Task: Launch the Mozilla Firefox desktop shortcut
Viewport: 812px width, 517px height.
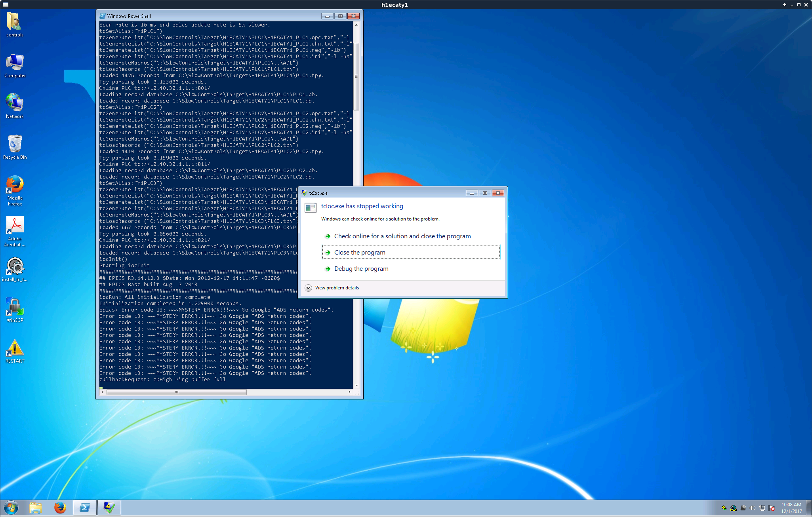Action: 15,190
